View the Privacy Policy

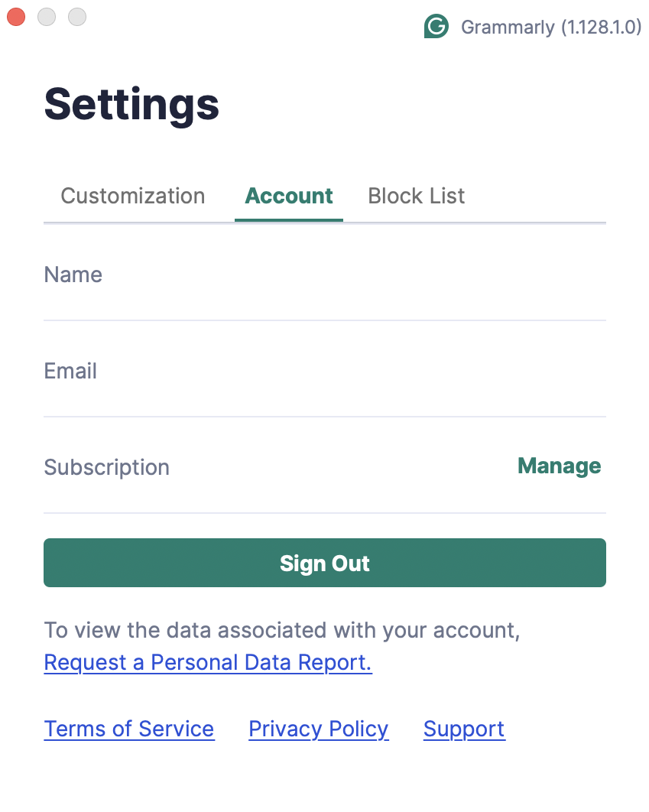click(318, 729)
